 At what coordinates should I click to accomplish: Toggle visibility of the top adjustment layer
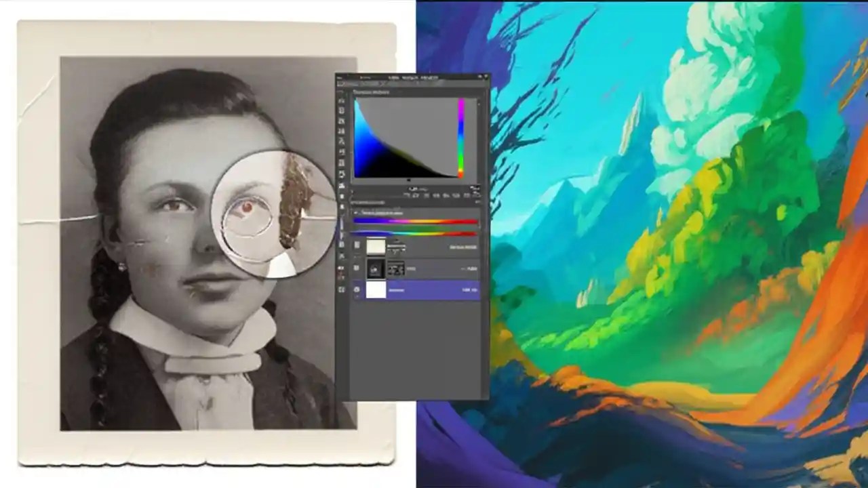[x=357, y=246]
